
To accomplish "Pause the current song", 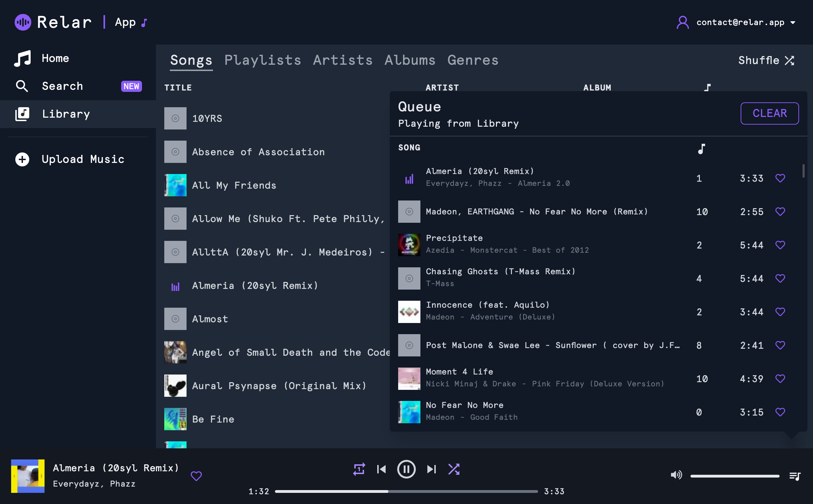I will (406, 469).
